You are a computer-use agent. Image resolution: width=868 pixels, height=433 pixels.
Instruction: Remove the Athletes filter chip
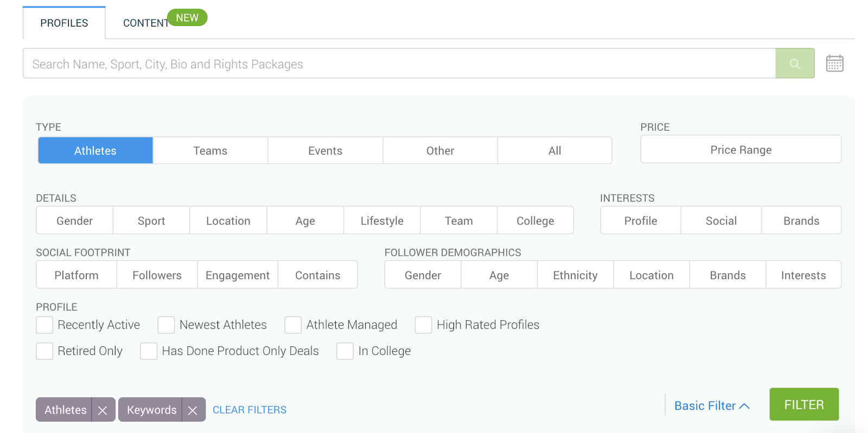pyautogui.click(x=103, y=410)
